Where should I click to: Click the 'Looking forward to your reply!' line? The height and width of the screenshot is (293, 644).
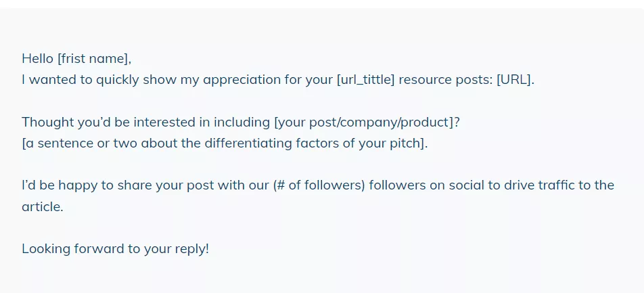coord(116,249)
